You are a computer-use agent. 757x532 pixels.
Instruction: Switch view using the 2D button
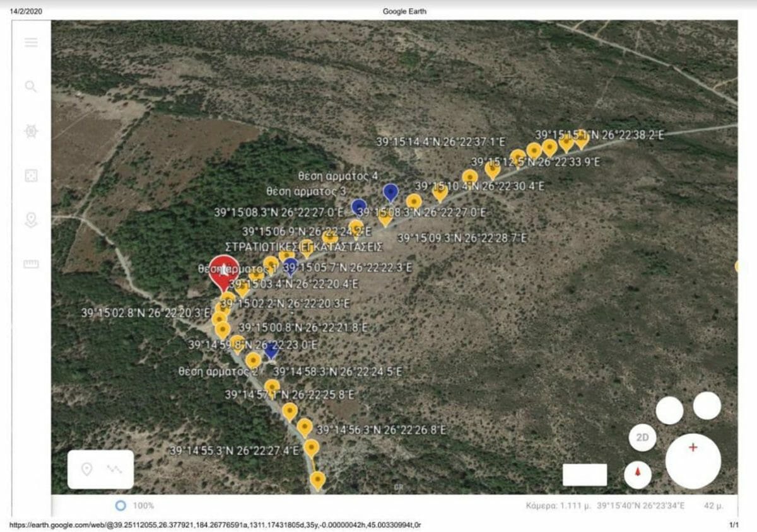[x=642, y=437]
